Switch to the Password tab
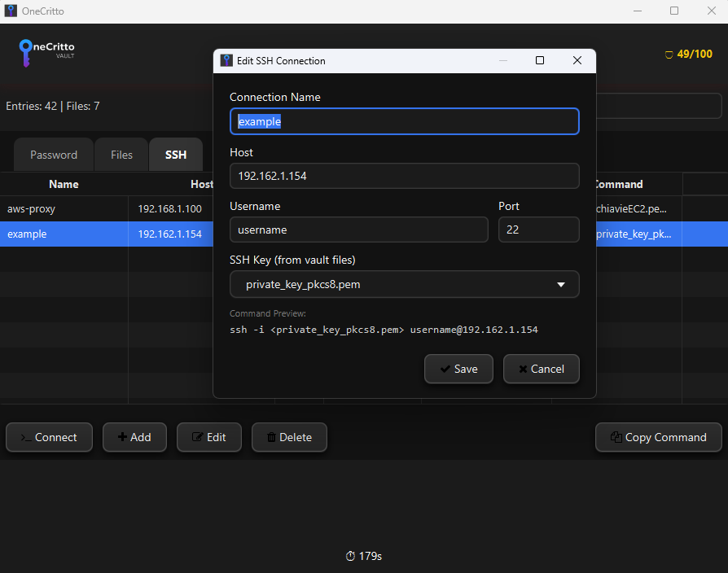The width and height of the screenshot is (728, 573). [53, 154]
